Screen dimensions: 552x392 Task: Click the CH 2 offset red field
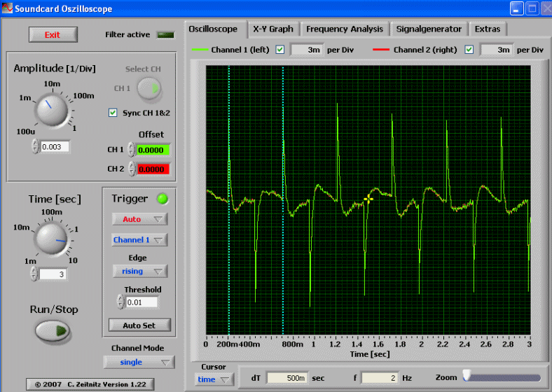153,169
